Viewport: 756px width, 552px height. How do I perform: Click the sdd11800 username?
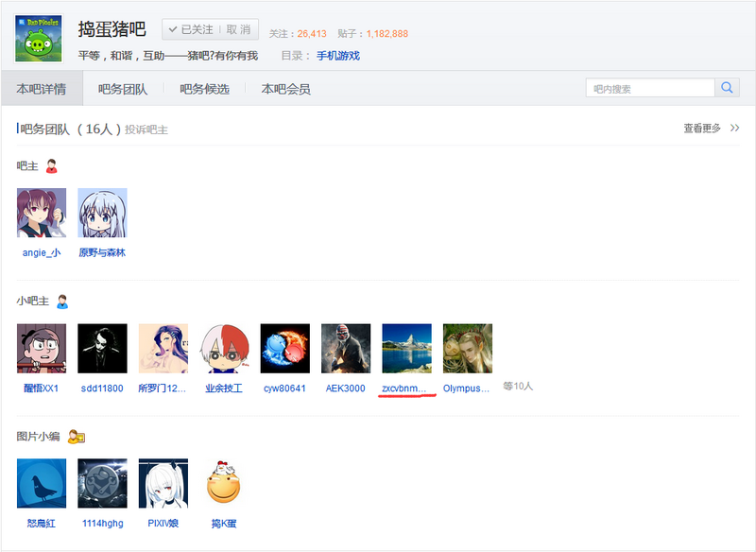coord(102,388)
